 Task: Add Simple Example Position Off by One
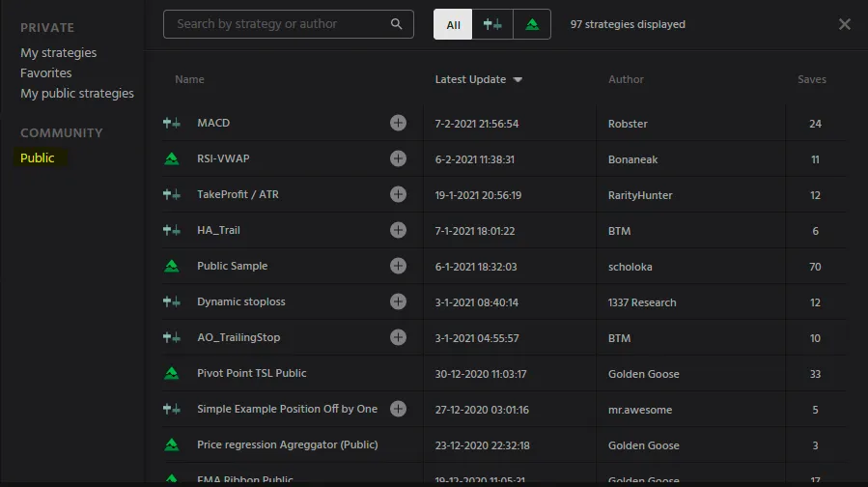[x=398, y=409]
